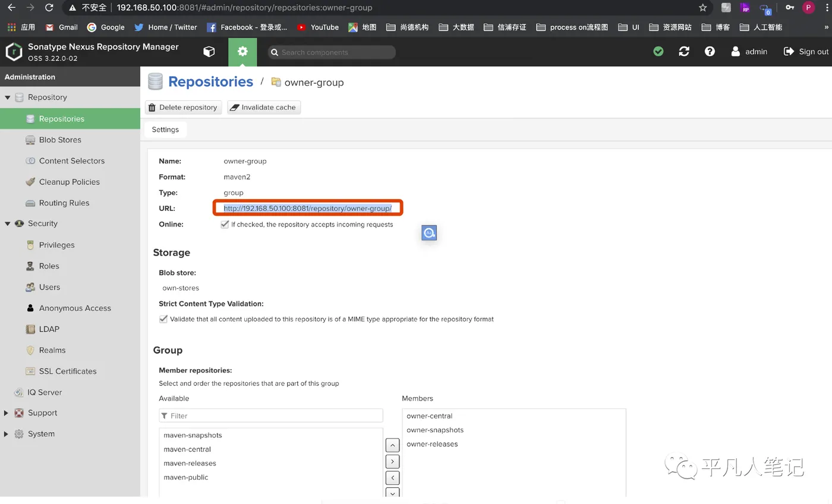Collapse the Repository tree node
The width and height of the screenshot is (832, 504).
click(x=8, y=97)
